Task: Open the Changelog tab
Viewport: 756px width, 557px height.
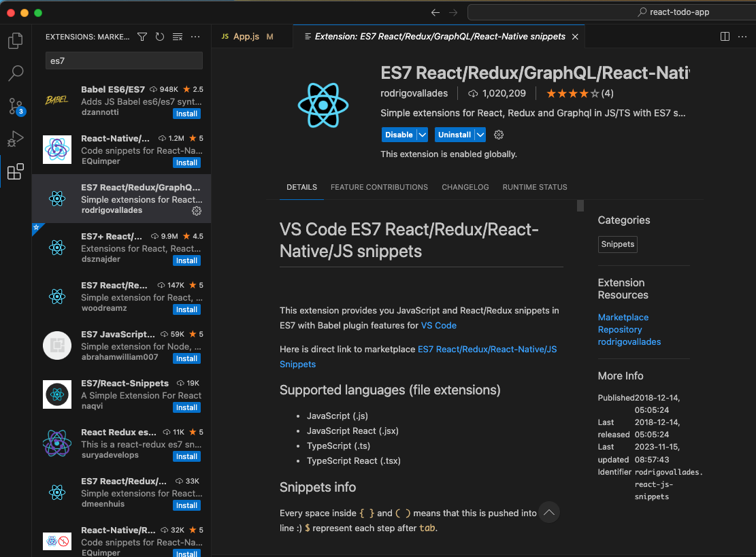Action: (465, 187)
